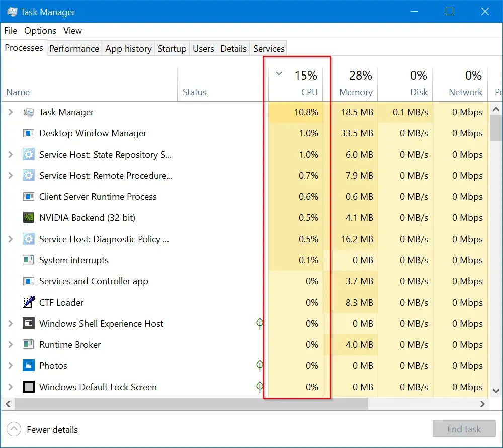Select the System interrupts process name
Screen dimensions: 503x448
coord(74,260)
